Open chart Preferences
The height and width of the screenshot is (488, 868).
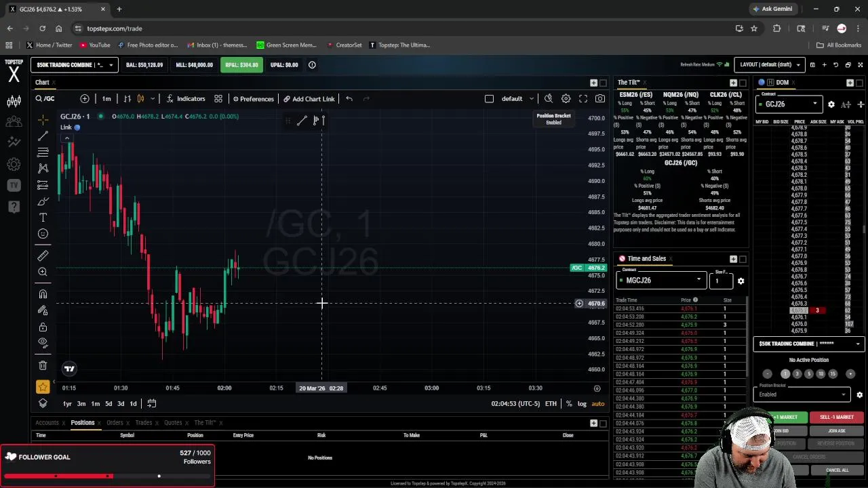253,99
